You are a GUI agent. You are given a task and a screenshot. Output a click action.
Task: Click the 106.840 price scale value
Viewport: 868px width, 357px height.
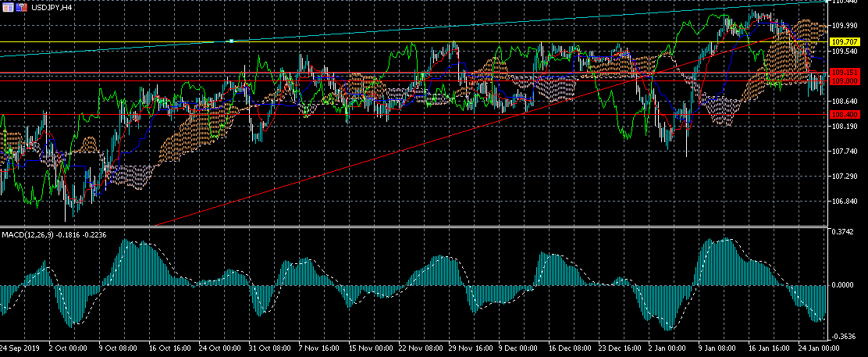[x=844, y=202]
